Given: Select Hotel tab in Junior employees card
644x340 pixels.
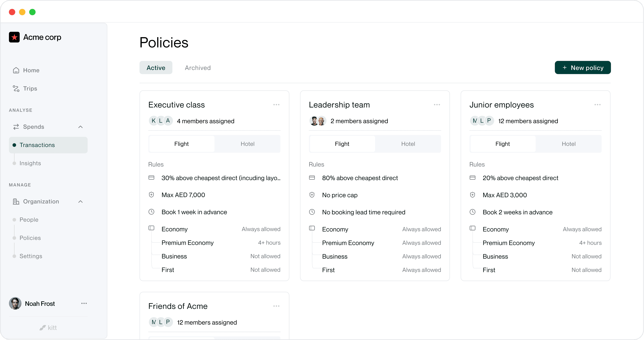Looking at the screenshot, I should 568,144.
